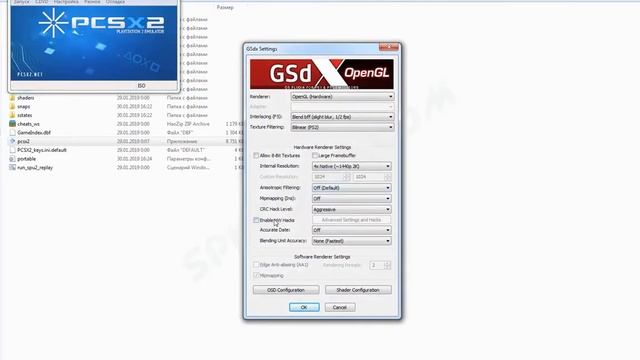Image resolution: width=640 pixels, height=360 pixels.
Task: Close the GSdx Settings window
Action: click(x=389, y=47)
